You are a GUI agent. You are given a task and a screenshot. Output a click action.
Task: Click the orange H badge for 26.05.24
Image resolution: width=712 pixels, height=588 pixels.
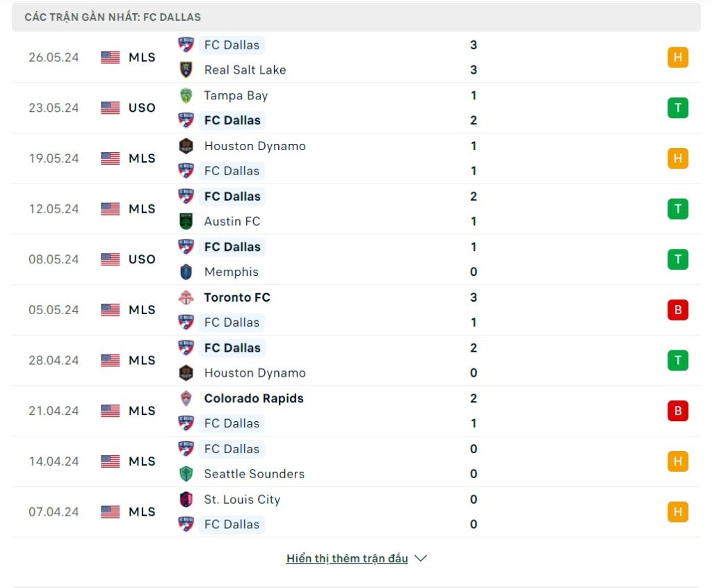[677, 58]
